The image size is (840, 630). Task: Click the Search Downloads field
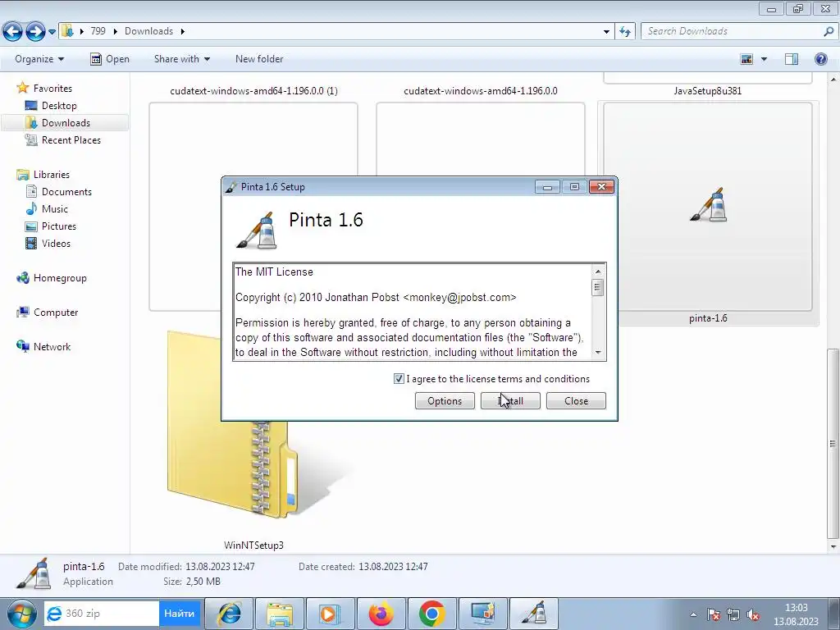coord(733,31)
